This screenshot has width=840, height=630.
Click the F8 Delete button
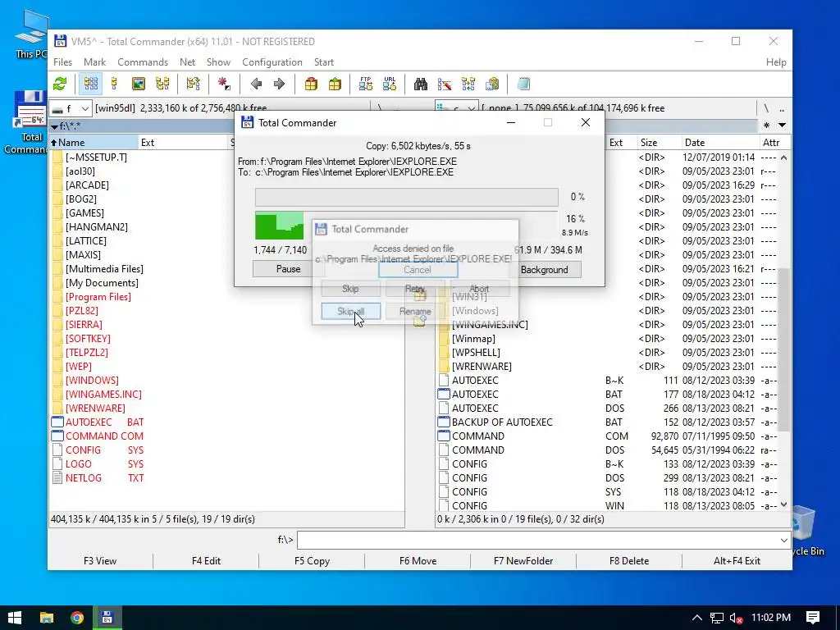tap(629, 561)
